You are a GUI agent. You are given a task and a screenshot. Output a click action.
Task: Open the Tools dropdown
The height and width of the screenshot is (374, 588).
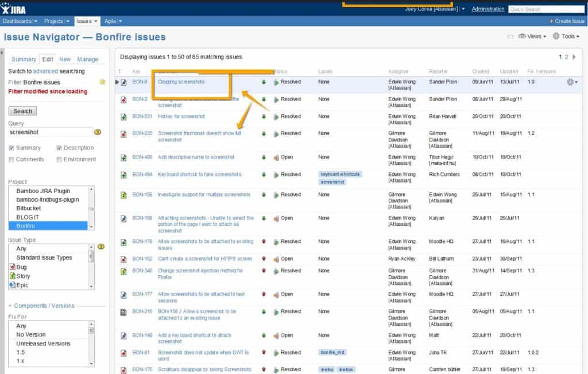click(566, 36)
